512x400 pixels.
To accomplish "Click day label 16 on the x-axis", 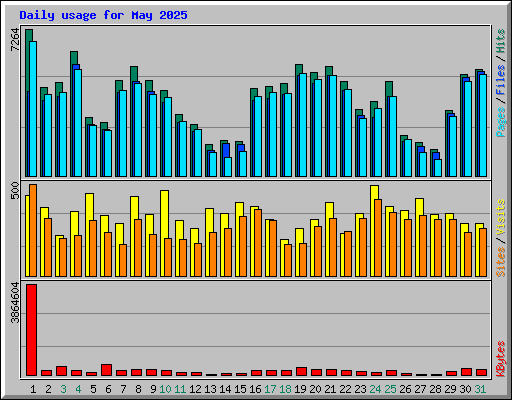I will coord(255,389).
